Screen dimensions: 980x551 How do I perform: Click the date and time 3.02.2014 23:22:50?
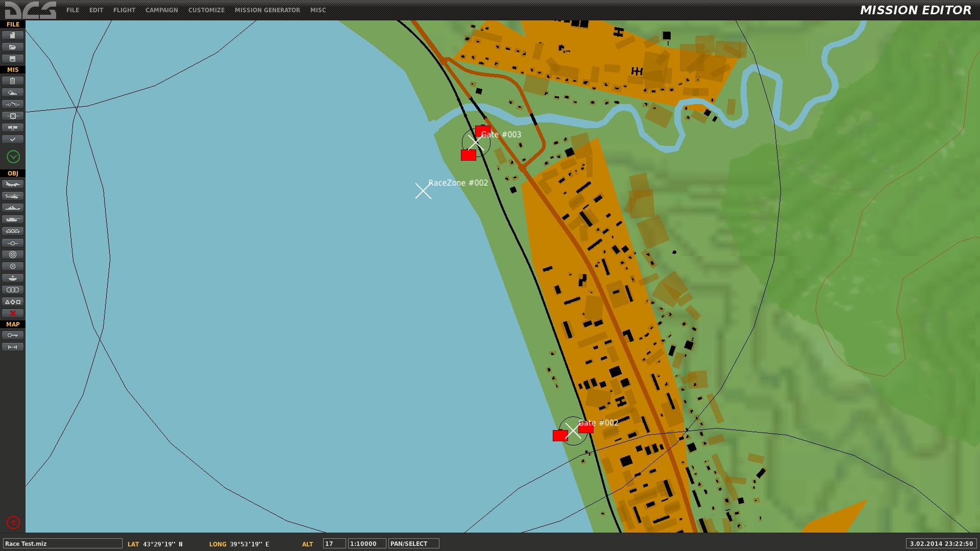coord(941,544)
